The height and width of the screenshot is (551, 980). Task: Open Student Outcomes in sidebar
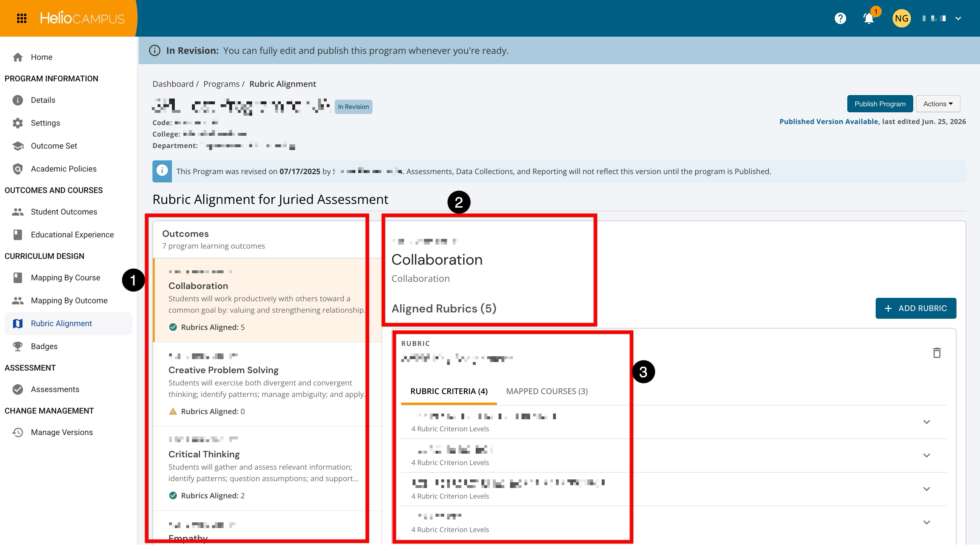pos(68,212)
